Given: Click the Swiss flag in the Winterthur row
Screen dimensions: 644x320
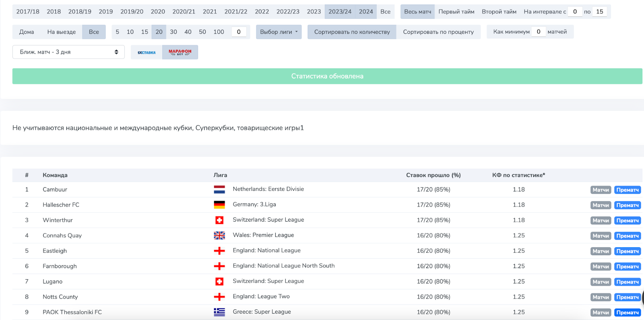Looking at the screenshot, I should [219, 220].
